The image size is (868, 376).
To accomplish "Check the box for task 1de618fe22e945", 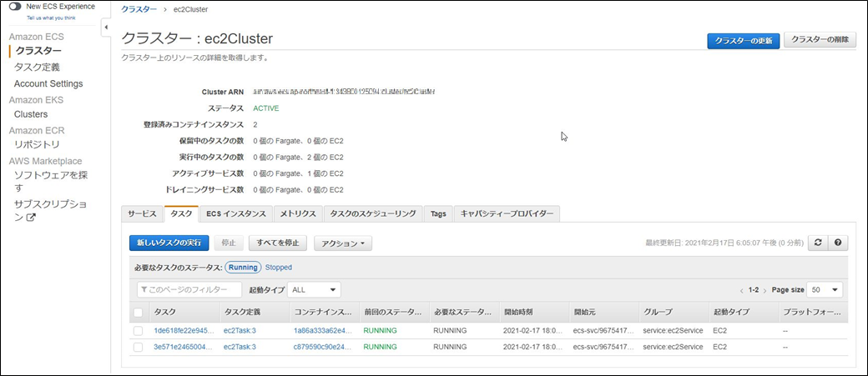I will click(x=139, y=331).
